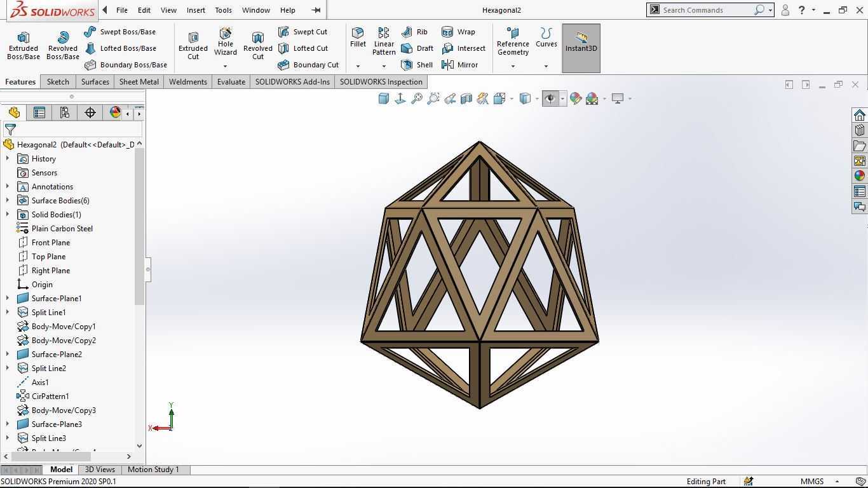Screen dimensions: 868x488
Task: Open the ConfigurationManager tab icon
Action: pos(64,112)
